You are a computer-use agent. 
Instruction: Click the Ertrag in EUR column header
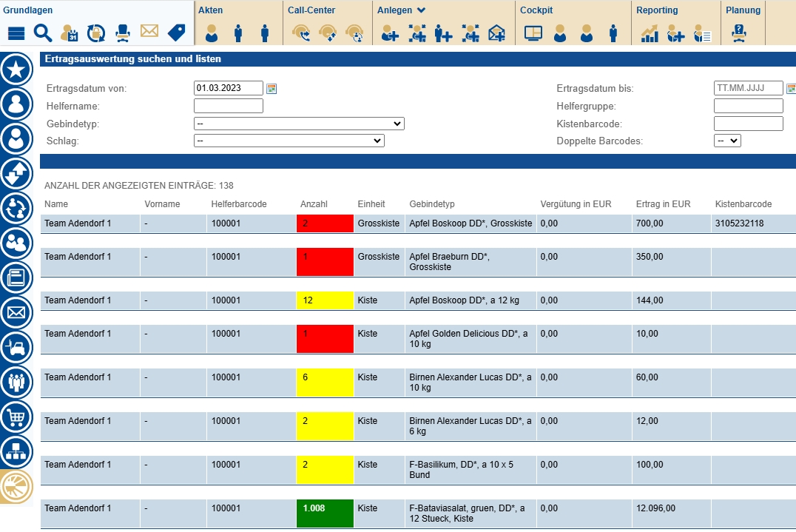pos(663,204)
